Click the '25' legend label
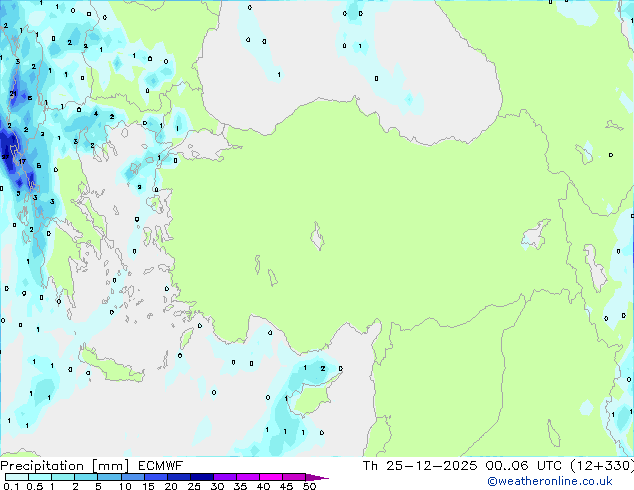 tap(194, 486)
